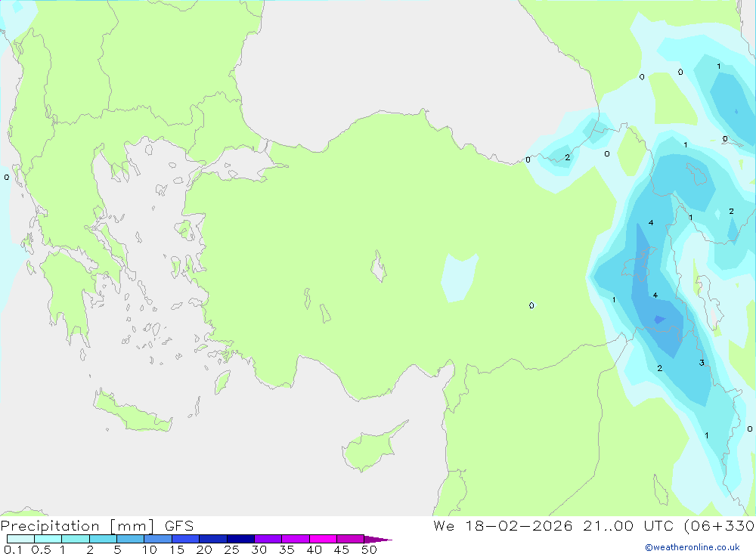Screen dimensions: 756x554
Task: Click legend tick label "50"
Action: [369, 549]
